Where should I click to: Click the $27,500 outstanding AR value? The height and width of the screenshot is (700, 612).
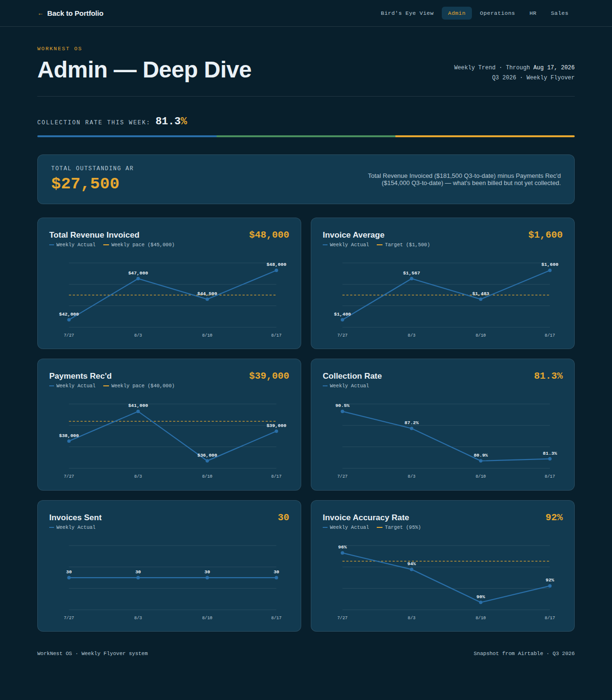(x=85, y=184)
